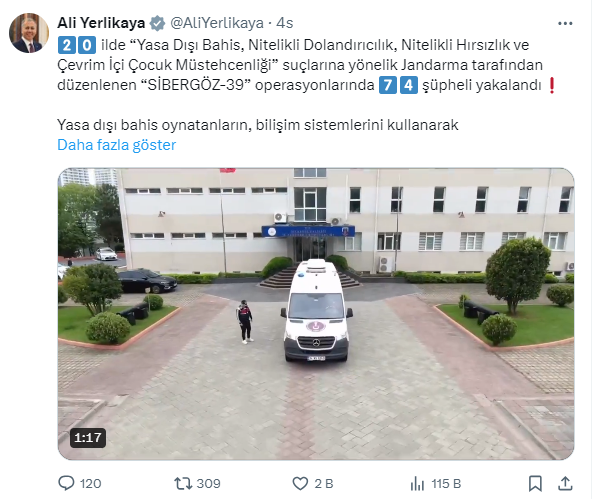Open the Ali Yerlikaya display name link

pos(101,23)
